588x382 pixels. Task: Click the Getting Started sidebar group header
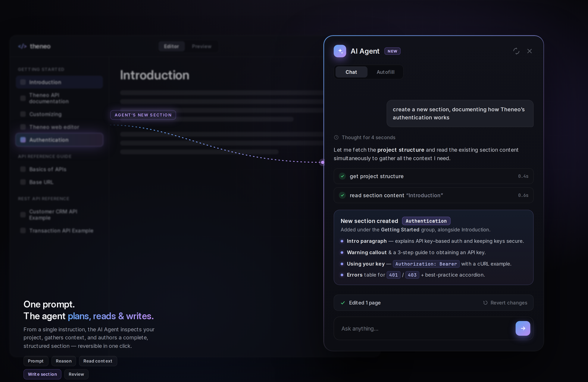pyautogui.click(x=41, y=69)
